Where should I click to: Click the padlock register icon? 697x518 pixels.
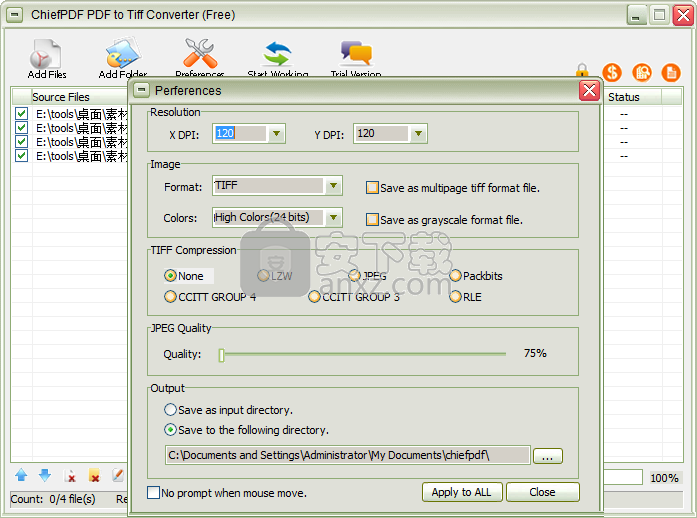coord(582,71)
